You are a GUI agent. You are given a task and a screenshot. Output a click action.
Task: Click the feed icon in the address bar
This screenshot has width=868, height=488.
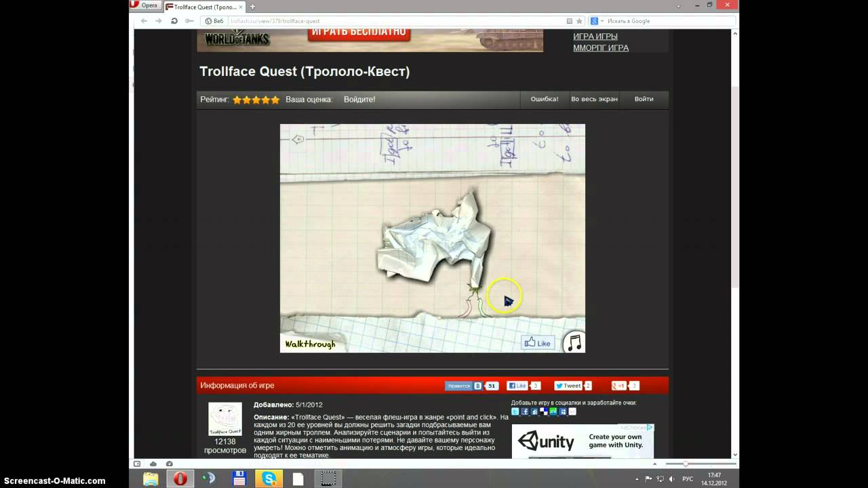pos(569,21)
